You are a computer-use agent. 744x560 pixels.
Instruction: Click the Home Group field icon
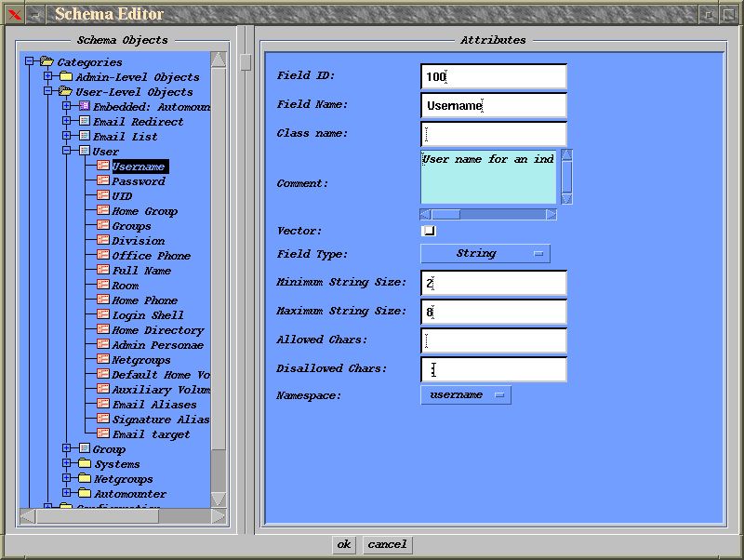point(103,209)
